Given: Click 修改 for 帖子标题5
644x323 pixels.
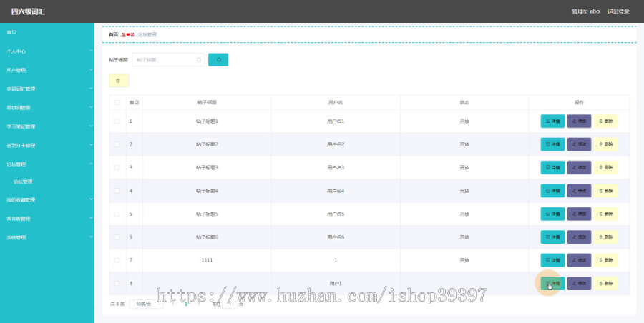Looking at the screenshot, I should pos(579,214).
